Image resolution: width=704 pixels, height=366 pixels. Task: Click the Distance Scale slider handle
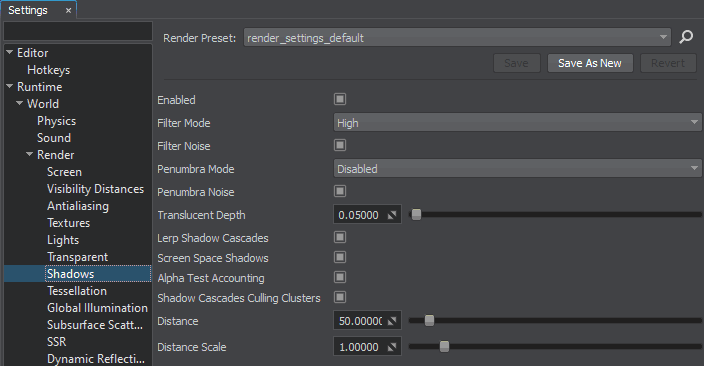[x=444, y=347]
